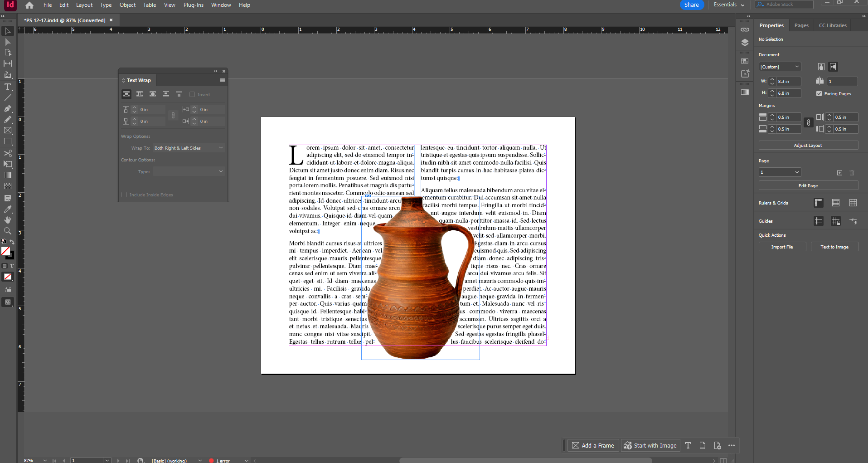This screenshot has height=463, width=868.
Task: Open Text Wrap panel menu
Action: [222, 80]
